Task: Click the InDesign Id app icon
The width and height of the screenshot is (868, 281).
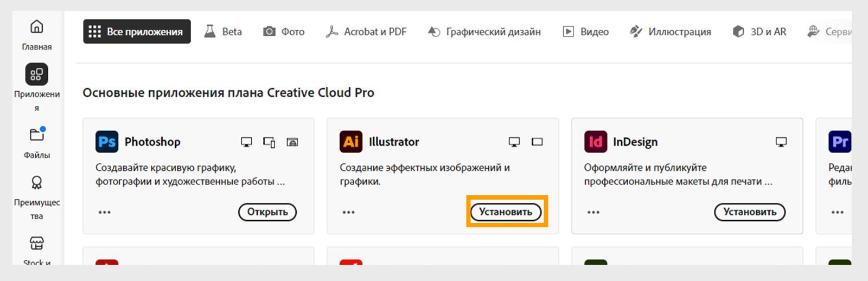Action: (x=596, y=142)
